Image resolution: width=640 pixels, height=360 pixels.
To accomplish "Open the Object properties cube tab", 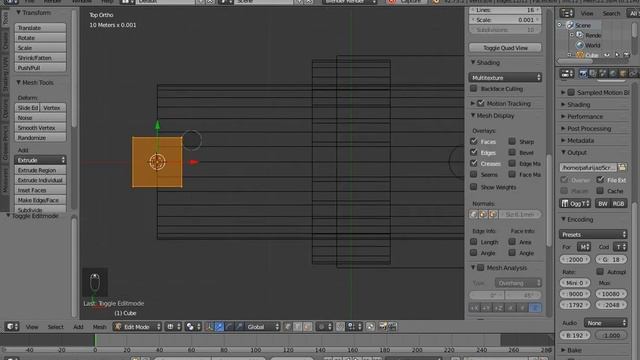I will coord(623,74).
